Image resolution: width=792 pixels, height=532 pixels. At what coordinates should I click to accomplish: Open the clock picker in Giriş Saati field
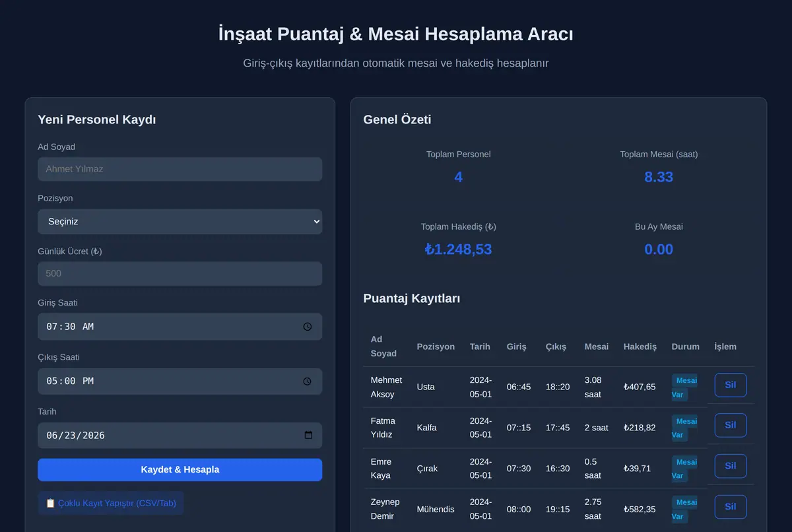(x=308, y=327)
